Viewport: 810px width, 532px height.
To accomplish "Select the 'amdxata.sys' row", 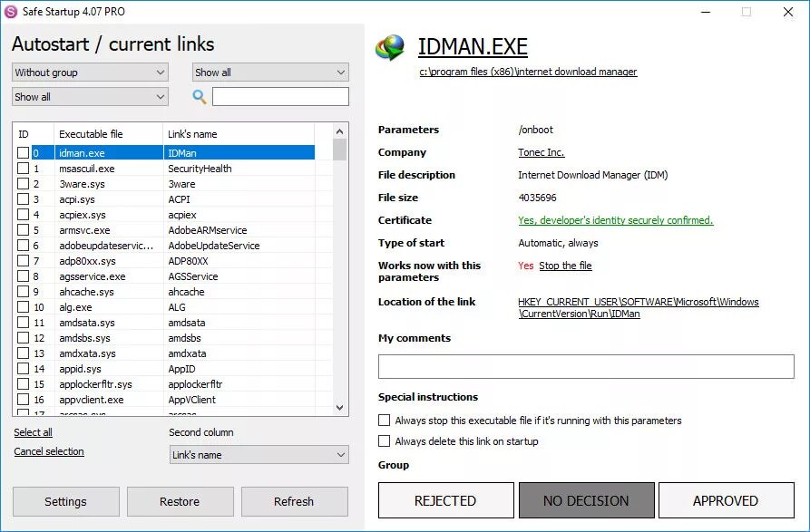I will tap(166, 353).
